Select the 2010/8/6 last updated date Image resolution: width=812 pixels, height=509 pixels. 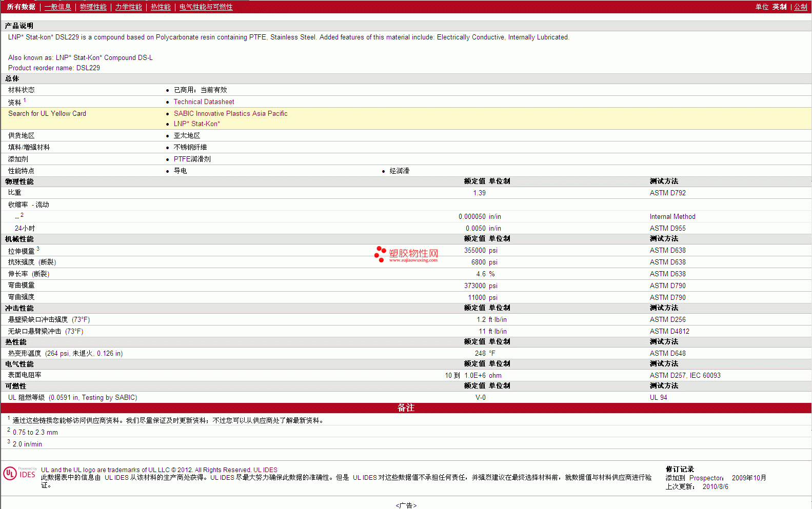coord(715,487)
